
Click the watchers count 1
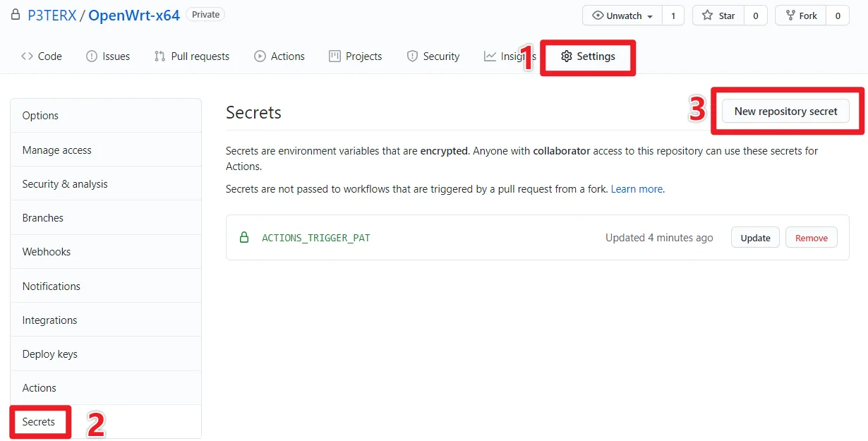click(x=673, y=16)
